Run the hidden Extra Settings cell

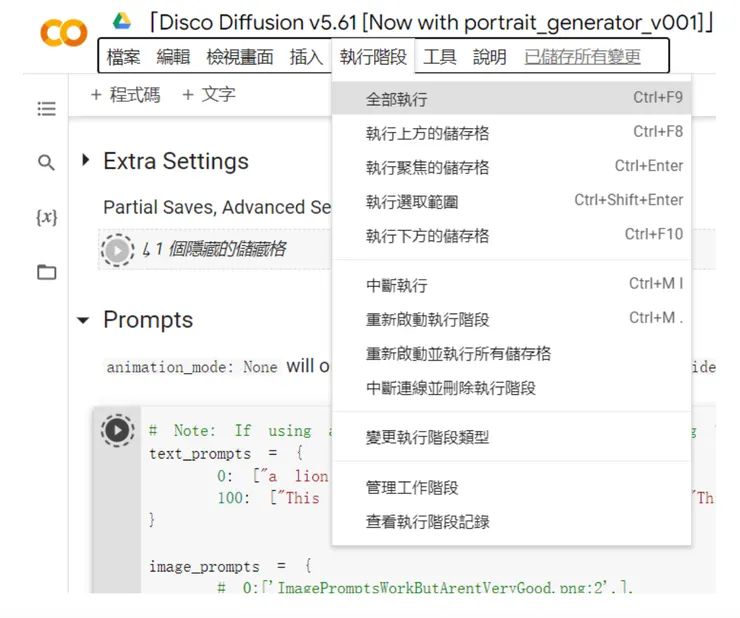point(117,249)
